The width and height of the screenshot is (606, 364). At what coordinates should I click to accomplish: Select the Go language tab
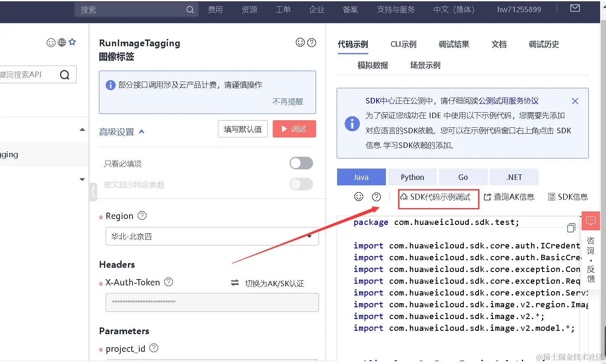(x=463, y=177)
